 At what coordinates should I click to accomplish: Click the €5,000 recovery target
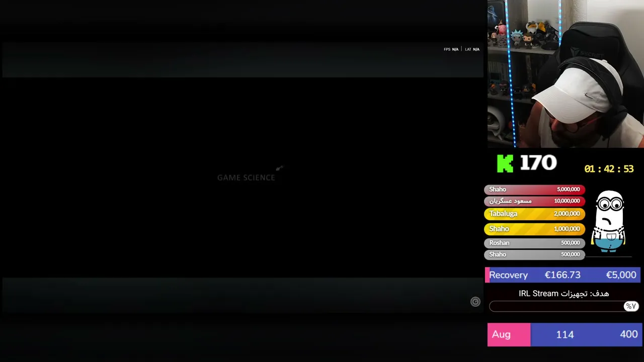pyautogui.click(x=621, y=275)
